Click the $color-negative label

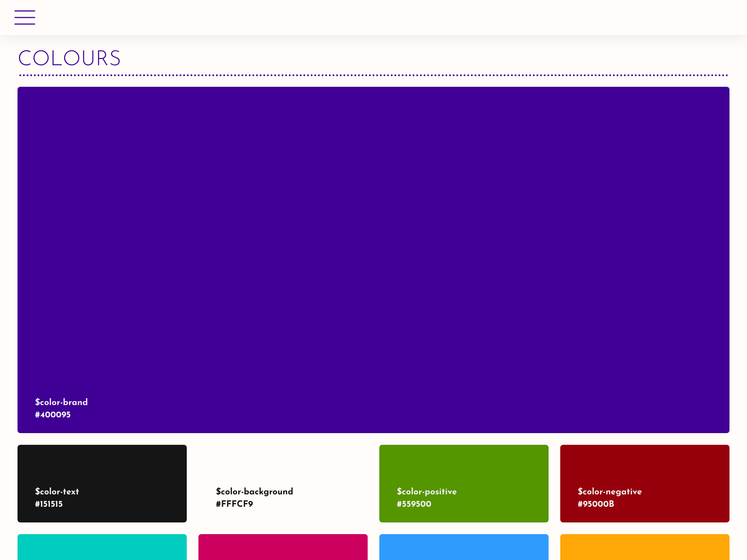click(610, 491)
